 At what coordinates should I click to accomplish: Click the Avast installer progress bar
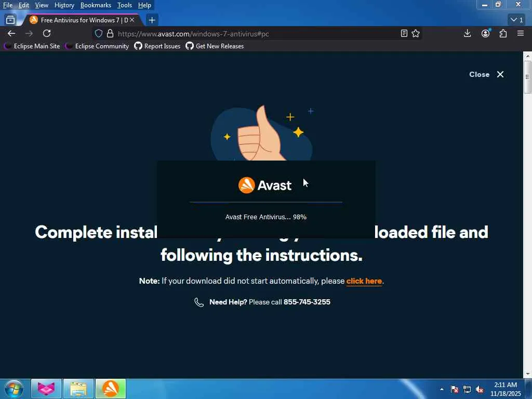266,202
